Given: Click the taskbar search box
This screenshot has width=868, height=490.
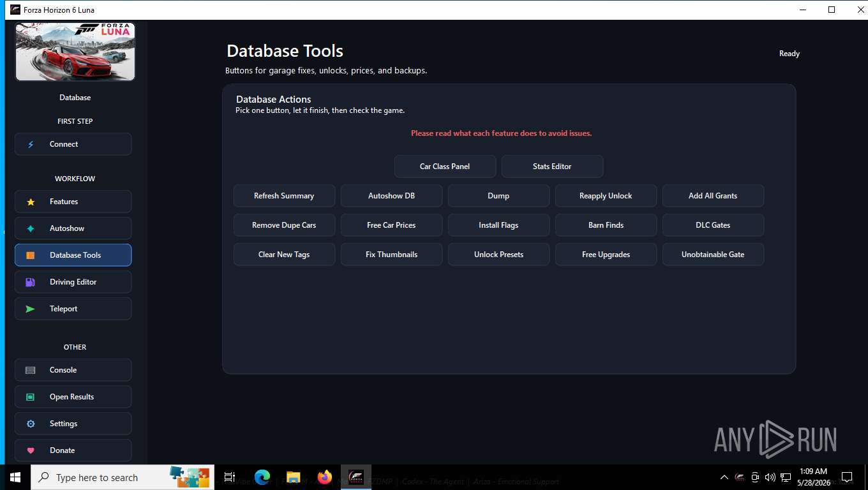Looking at the screenshot, I should (123, 477).
